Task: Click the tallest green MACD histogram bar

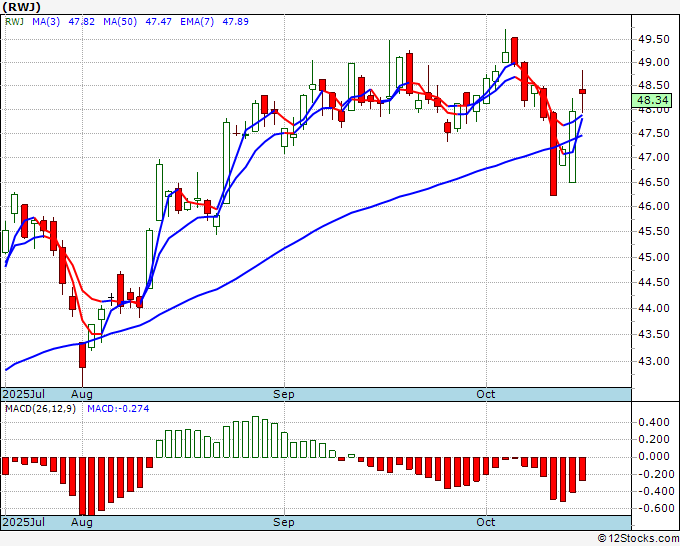Action: click(255, 437)
